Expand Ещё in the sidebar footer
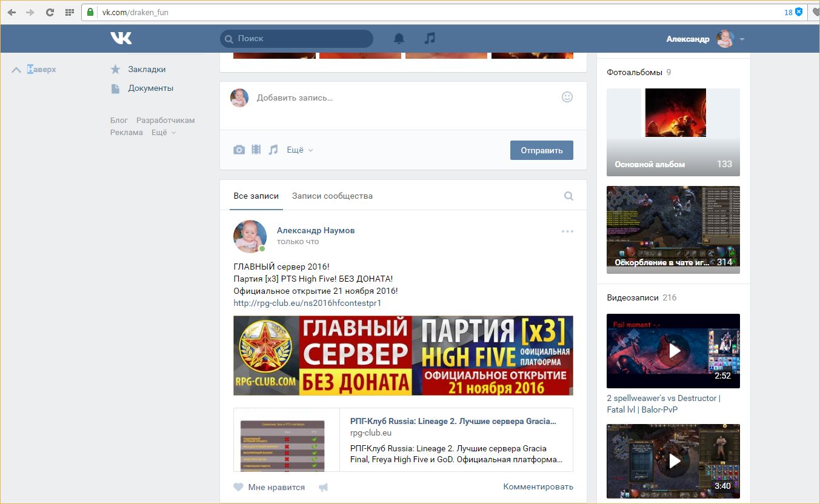The image size is (820, 504). [x=163, y=133]
